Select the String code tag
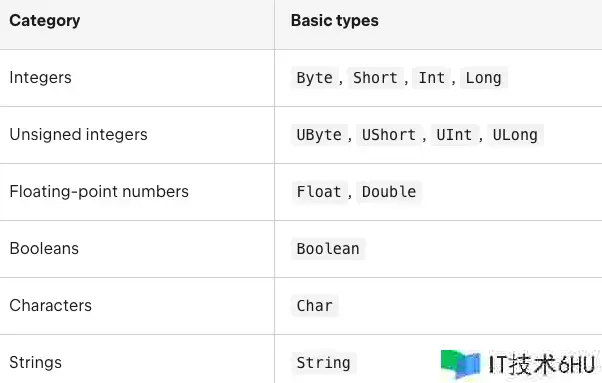602x383 pixels. tap(324, 363)
